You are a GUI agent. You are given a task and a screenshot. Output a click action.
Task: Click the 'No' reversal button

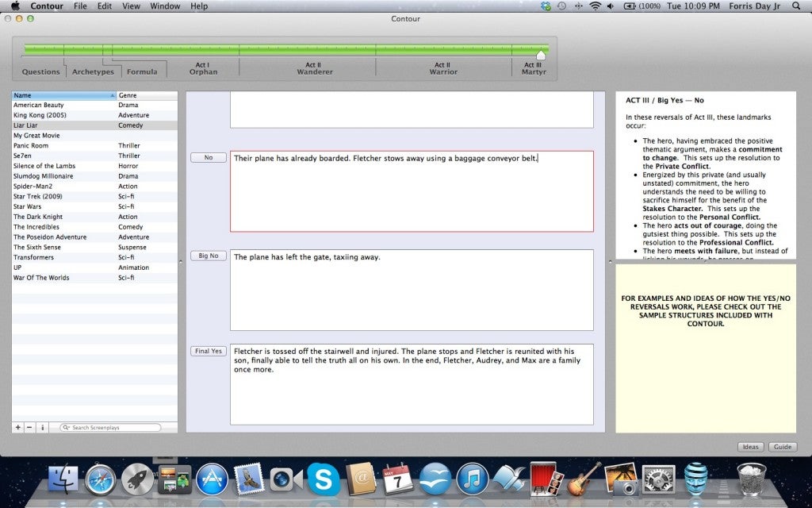[209, 158]
